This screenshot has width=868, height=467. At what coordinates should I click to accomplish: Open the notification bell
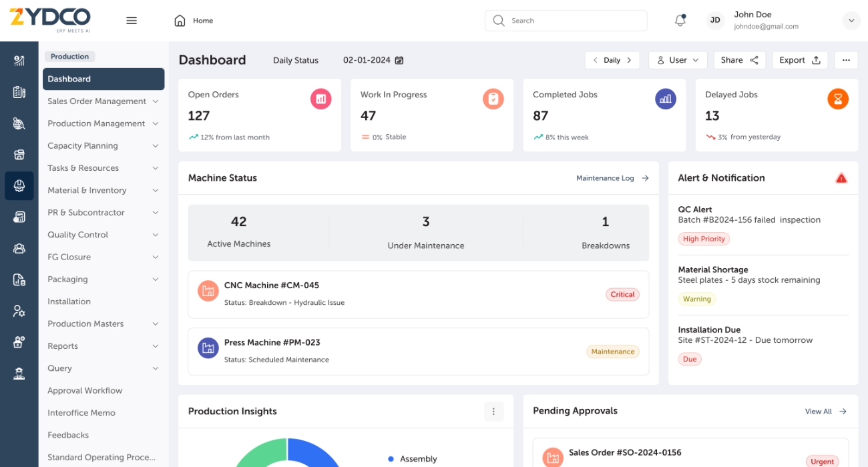680,21
